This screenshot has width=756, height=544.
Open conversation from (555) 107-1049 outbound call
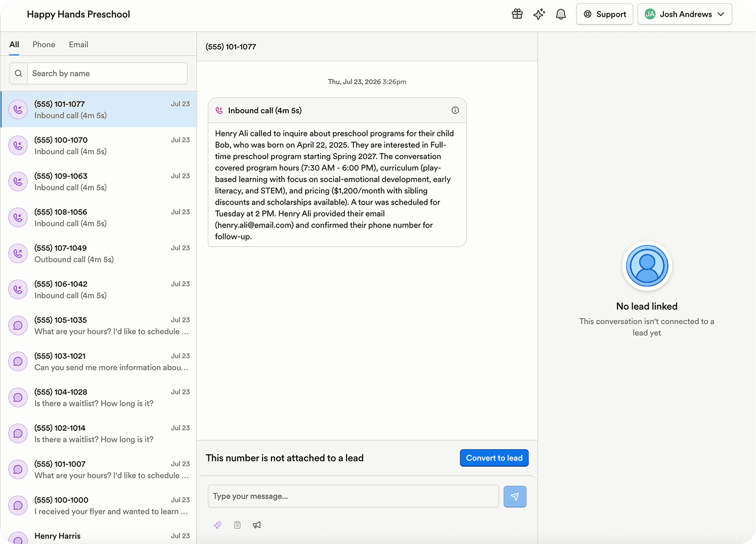(x=98, y=254)
